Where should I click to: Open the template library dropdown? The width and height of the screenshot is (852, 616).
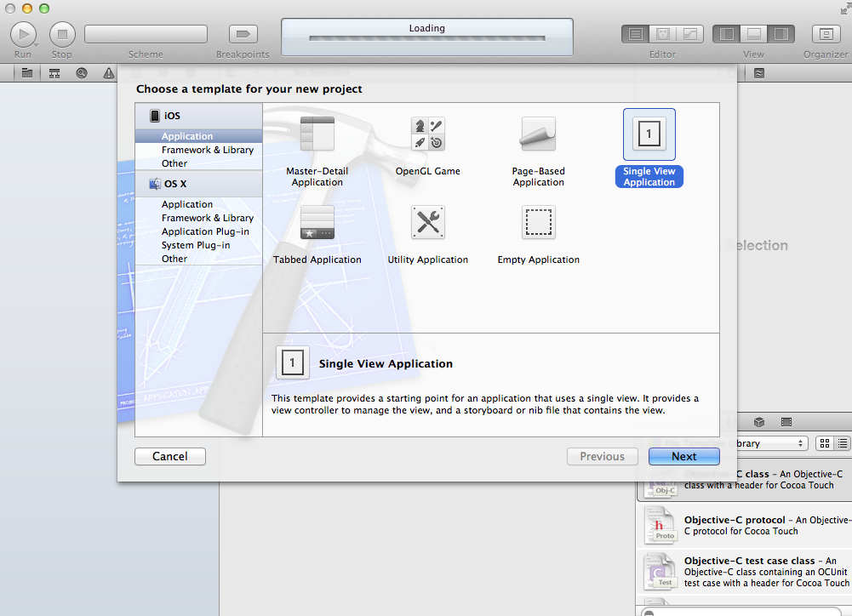772,443
